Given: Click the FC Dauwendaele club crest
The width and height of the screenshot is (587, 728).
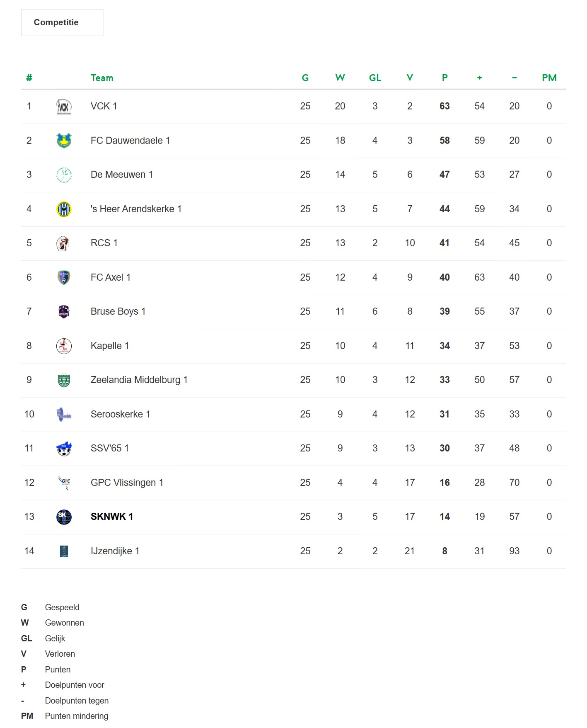Looking at the screenshot, I should coord(64,141).
